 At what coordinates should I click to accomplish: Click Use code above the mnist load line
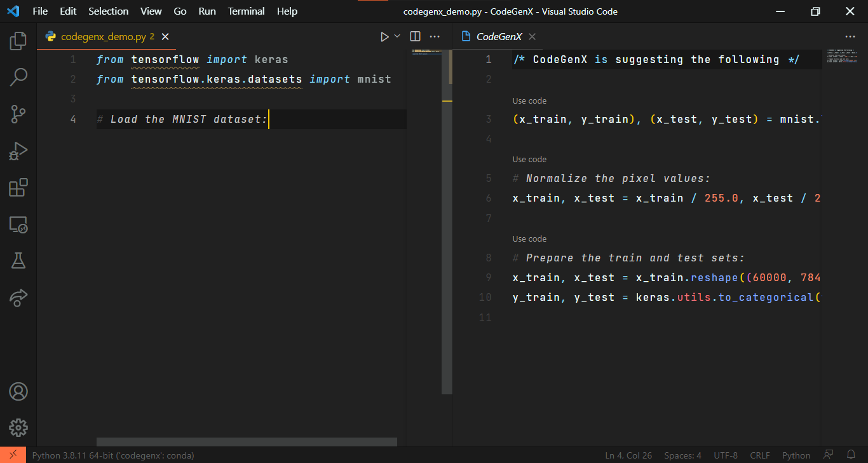[529, 100]
